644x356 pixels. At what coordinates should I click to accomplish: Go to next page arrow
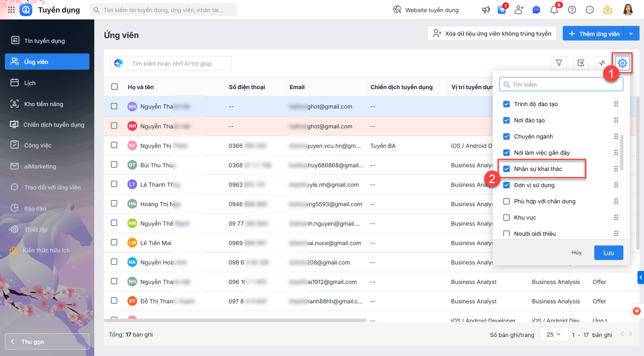pos(631,334)
